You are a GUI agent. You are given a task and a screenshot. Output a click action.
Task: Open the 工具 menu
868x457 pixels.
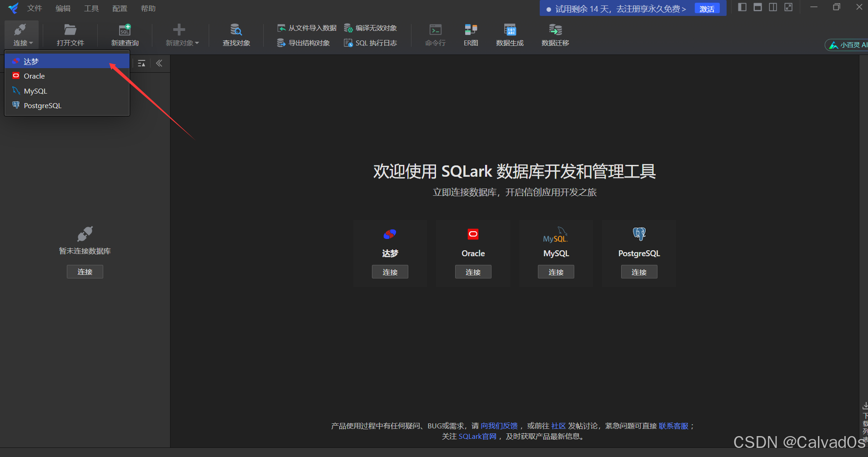coord(91,8)
